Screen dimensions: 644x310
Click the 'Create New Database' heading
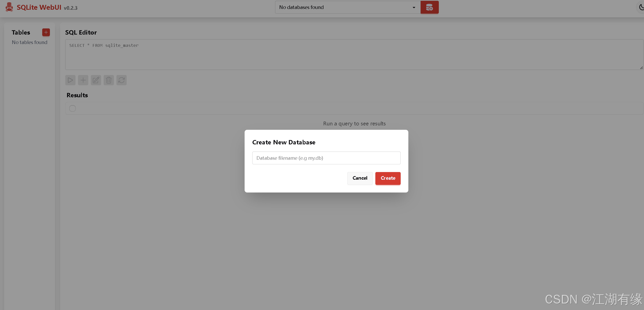click(x=284, y=142)
